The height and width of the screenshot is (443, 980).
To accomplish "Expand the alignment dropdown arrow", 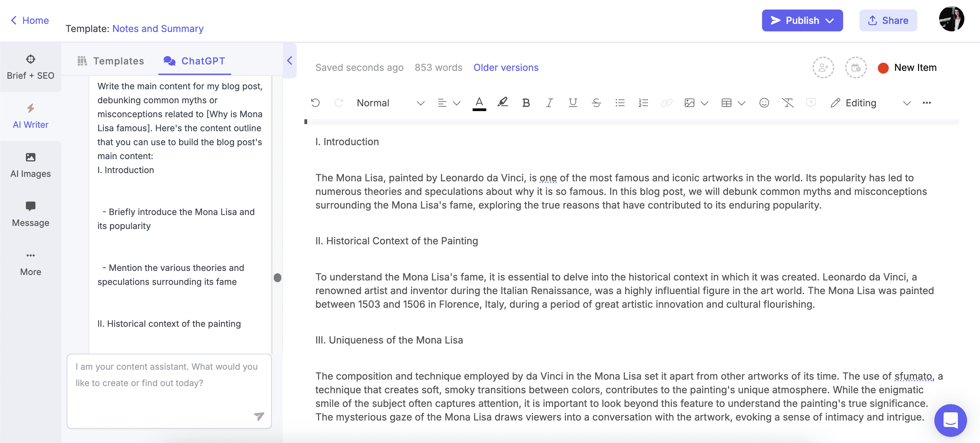I will point(457,103).
